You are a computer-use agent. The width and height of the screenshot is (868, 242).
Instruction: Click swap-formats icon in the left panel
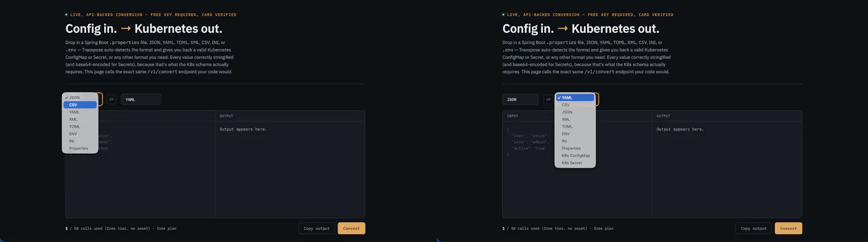coord(111,100)
